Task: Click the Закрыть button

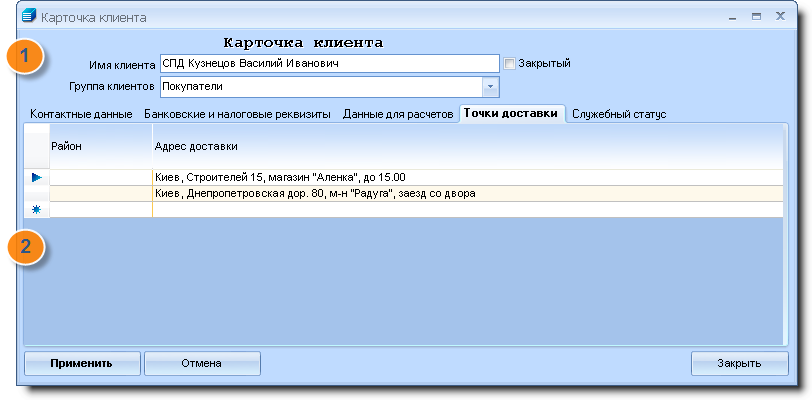Action: [x=739, y=363]
